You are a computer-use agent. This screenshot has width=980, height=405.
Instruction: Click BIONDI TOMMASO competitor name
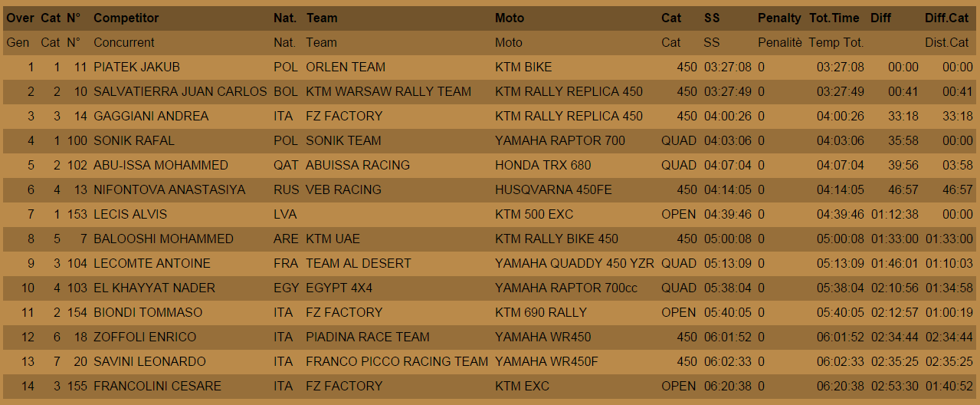148,312
